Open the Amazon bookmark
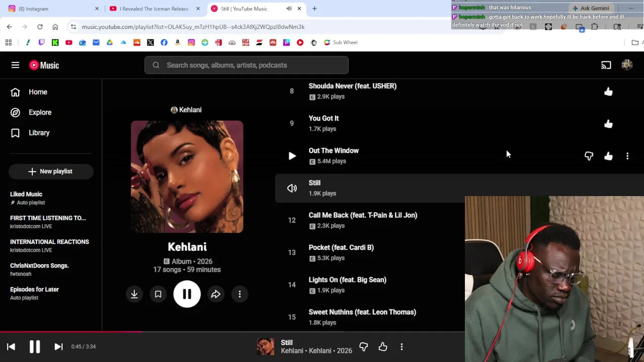This screenshot has height=362, width=644. (x=178, y=42)
